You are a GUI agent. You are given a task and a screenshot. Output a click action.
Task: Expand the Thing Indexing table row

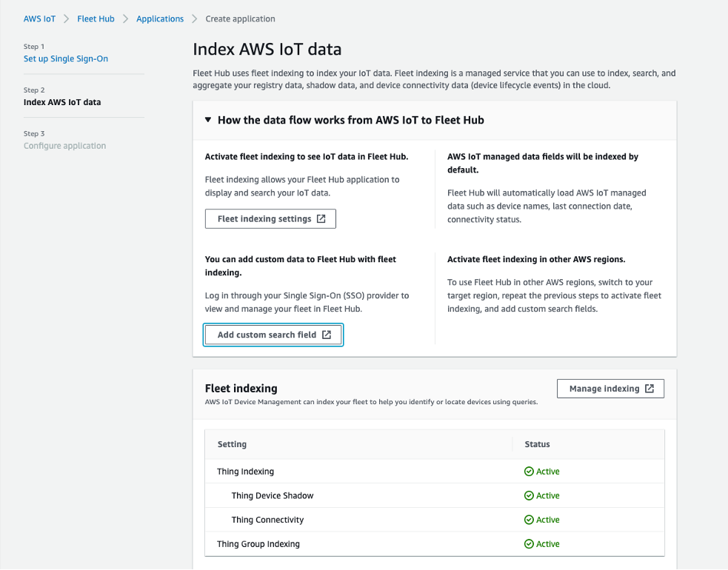(x=245, y=471)
